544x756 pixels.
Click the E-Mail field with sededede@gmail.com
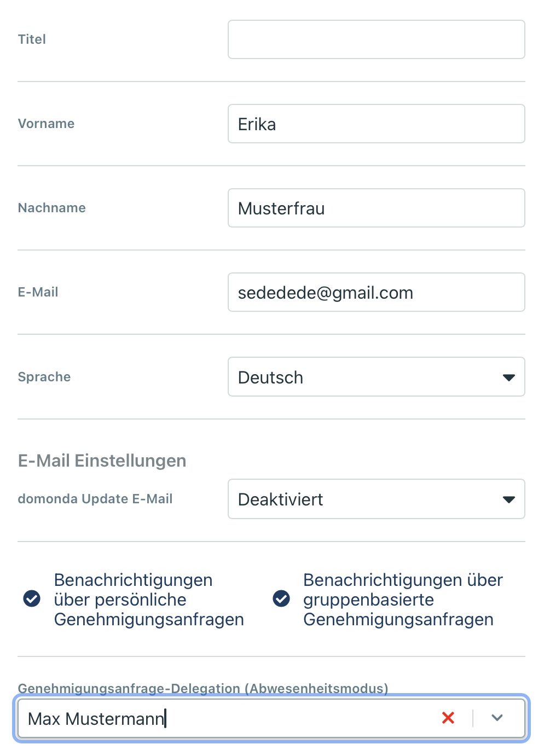click(x=377, y=292)
